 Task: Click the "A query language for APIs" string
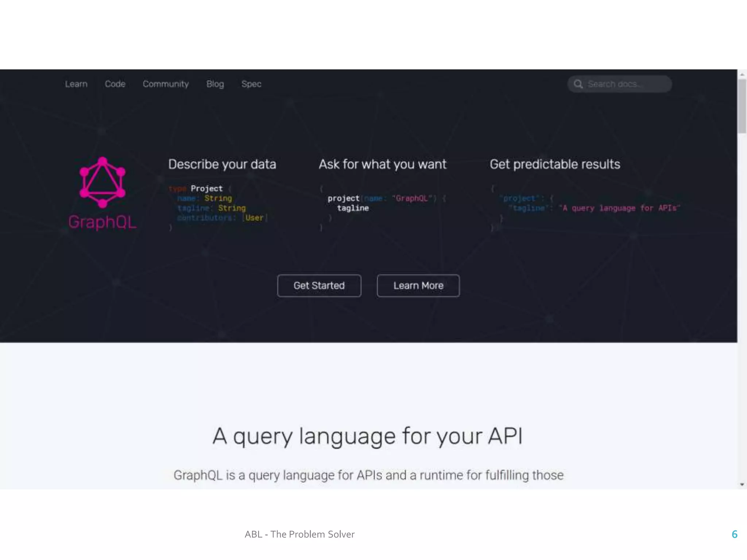619,208
